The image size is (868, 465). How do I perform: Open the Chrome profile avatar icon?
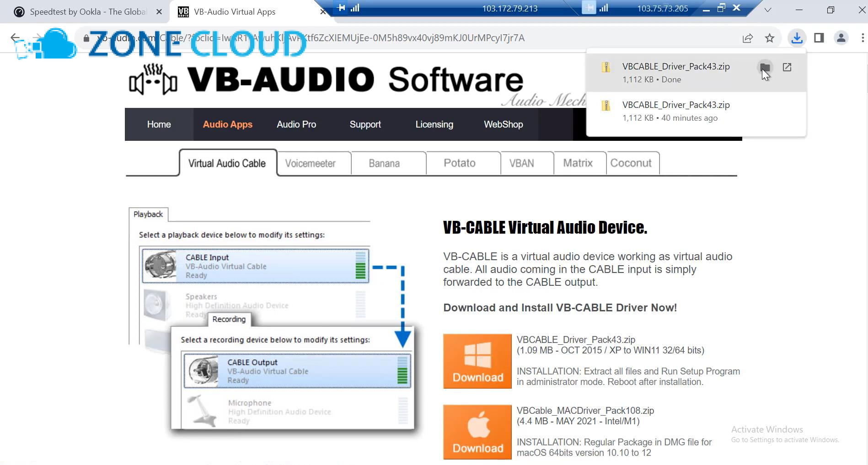pyautogui.click(x=841, y=38)
